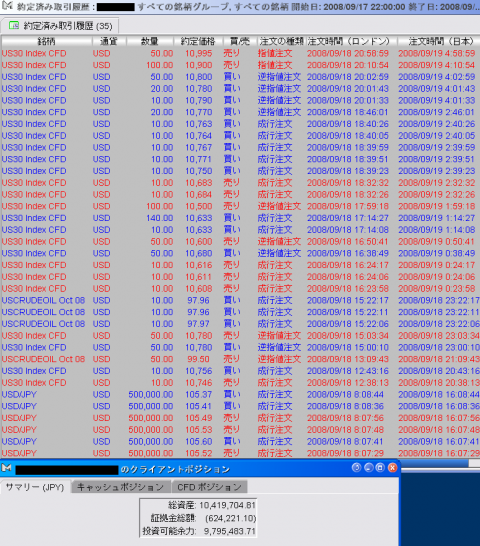480x546 pixels.
Task: Click the first blue circular window button
Action: [356, 468]
